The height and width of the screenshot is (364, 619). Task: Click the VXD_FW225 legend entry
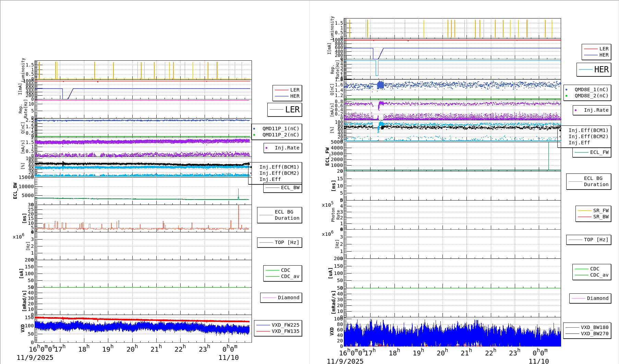285,325
